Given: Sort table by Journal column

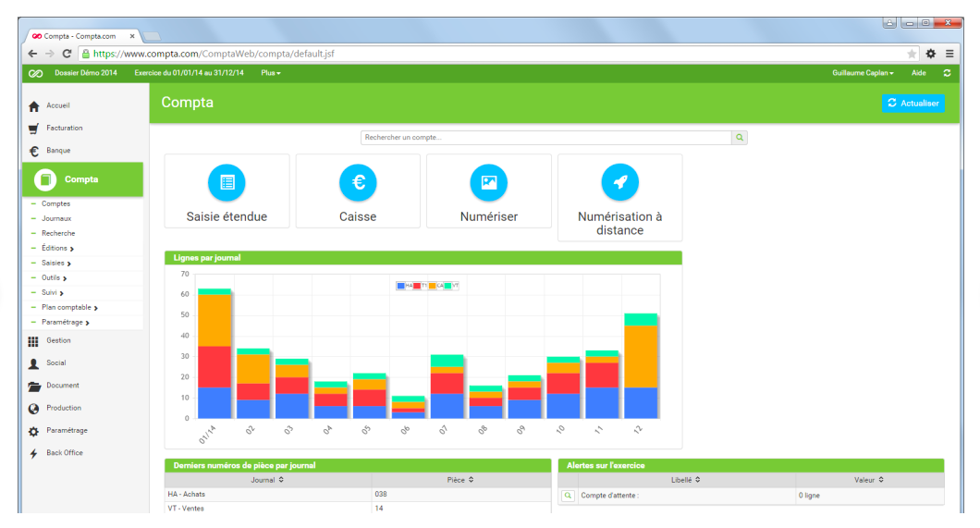Looking at the screenshot, I should point(267,480).
